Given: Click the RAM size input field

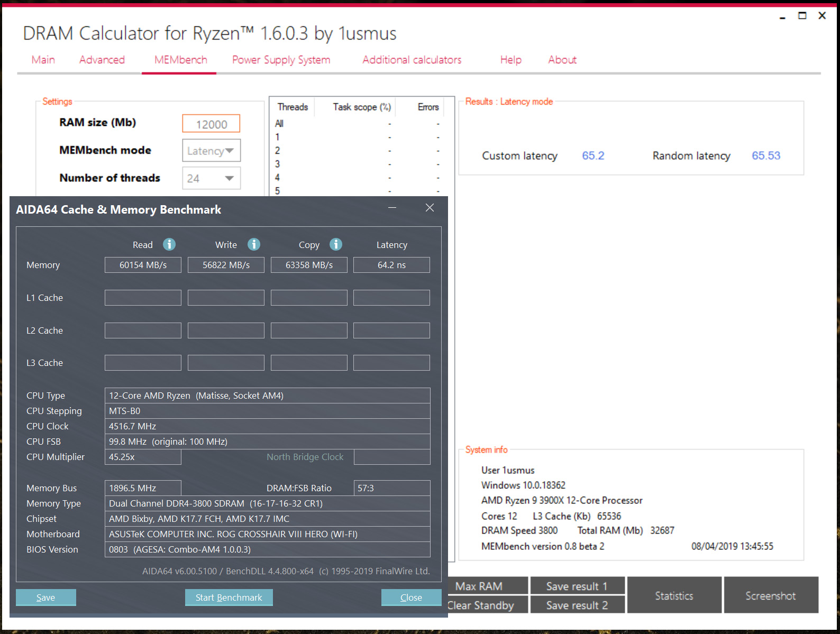Looking at the screenshot, I should point(211,124).
